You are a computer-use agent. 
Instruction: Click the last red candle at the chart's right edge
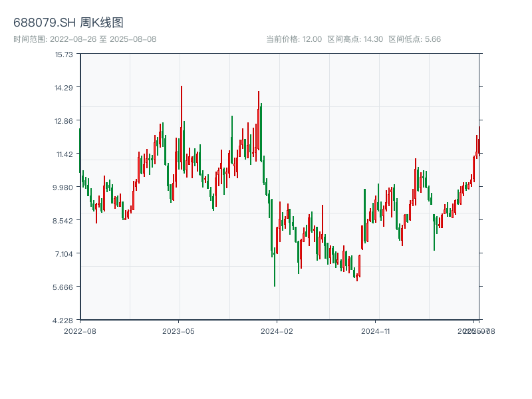pos(479,140)
